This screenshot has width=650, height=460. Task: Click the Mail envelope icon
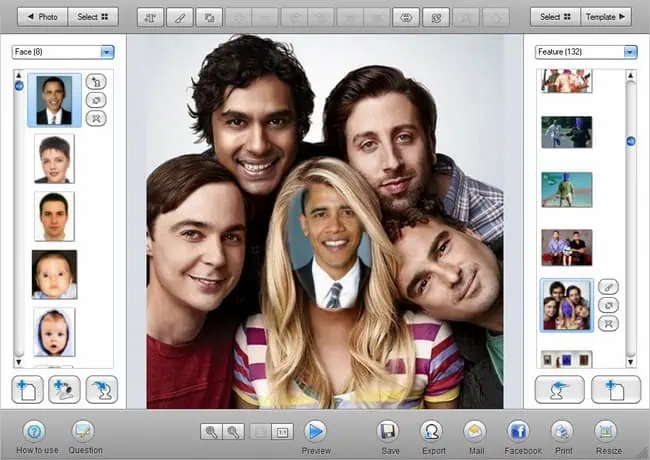click(x=475, y=431)
